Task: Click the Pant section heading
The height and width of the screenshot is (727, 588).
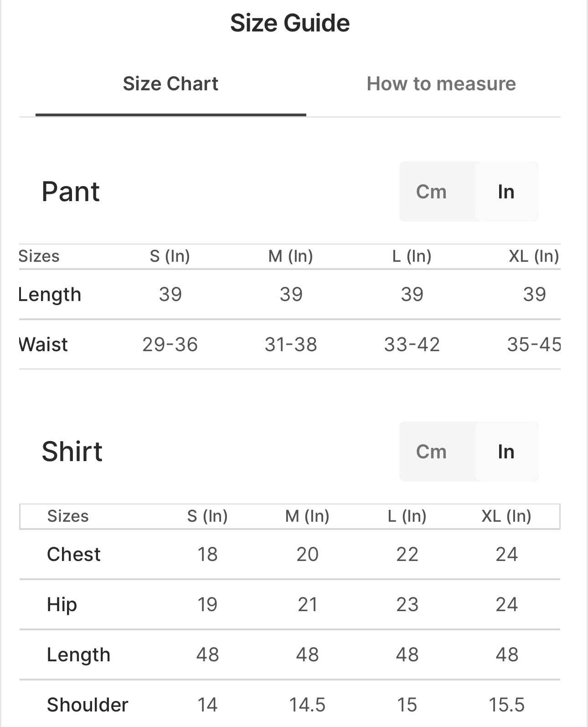Action: [71, 192]
